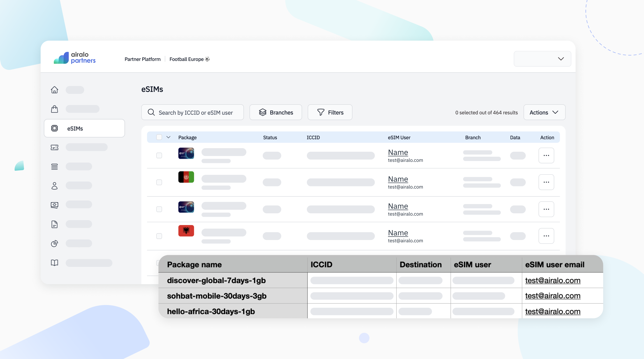Check the Albania flag row checkbox
644x359 pixels.
pyautogui.click(x=159, y=236)
